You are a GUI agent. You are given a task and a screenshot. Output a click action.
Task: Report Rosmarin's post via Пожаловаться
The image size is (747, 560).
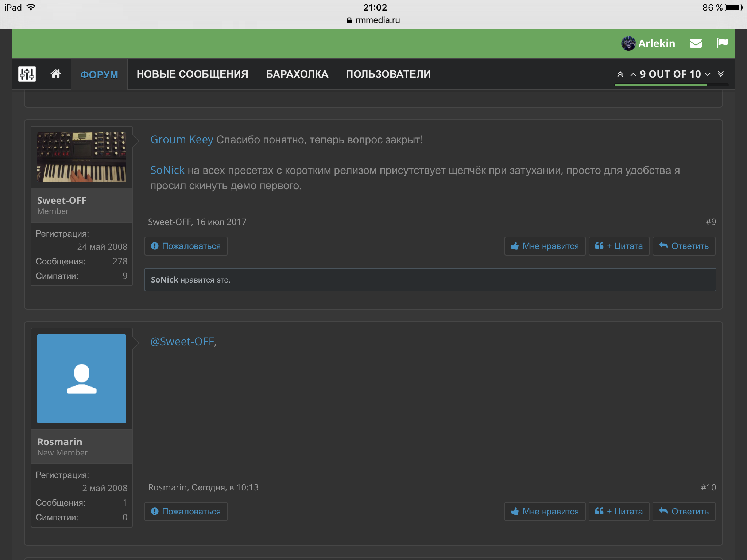186,512
